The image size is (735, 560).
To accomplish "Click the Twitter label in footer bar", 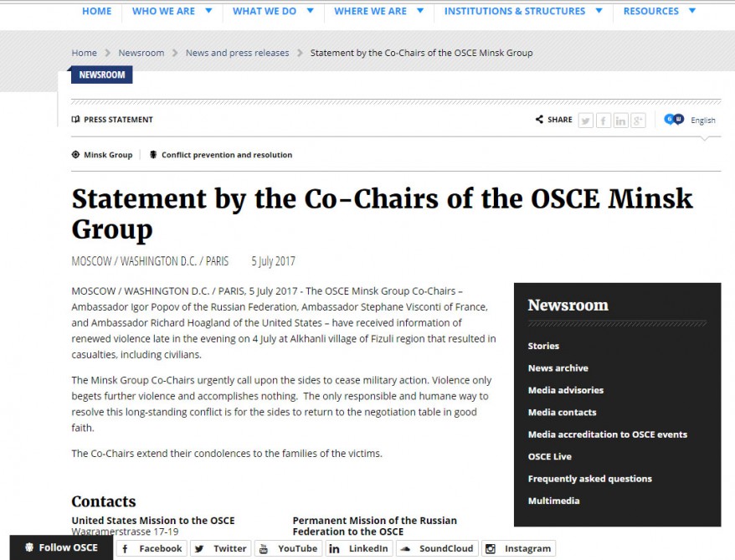I will coord(230,549).
